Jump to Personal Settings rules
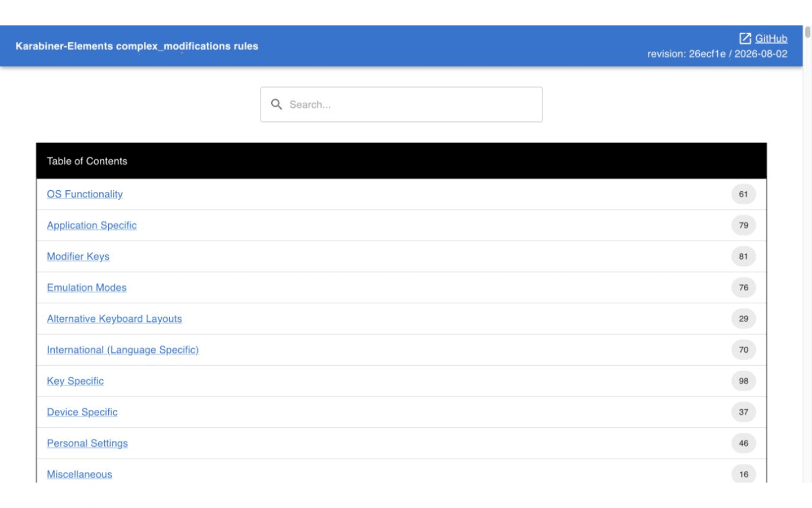812x508 pixels. pyautogui.click(x=87, y=443)
